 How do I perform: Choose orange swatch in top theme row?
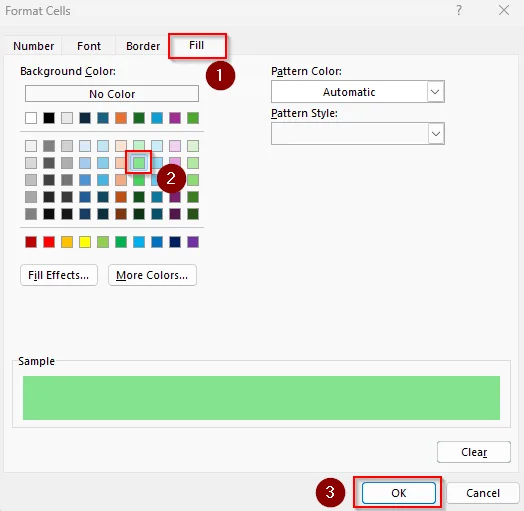click(121, 118)
